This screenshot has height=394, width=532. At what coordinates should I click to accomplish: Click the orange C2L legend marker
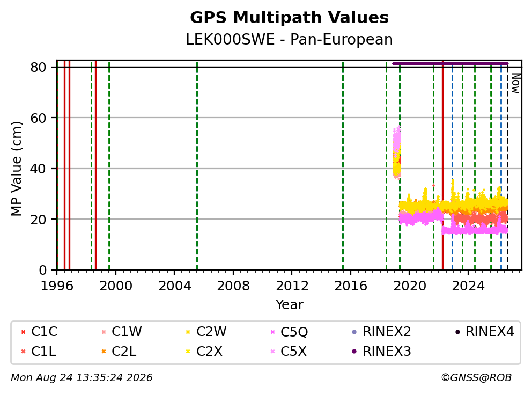[104, 352]
